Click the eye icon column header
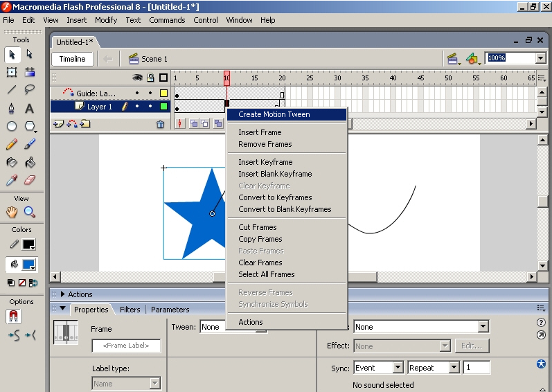The image size is (552, 392). point(137,78)
